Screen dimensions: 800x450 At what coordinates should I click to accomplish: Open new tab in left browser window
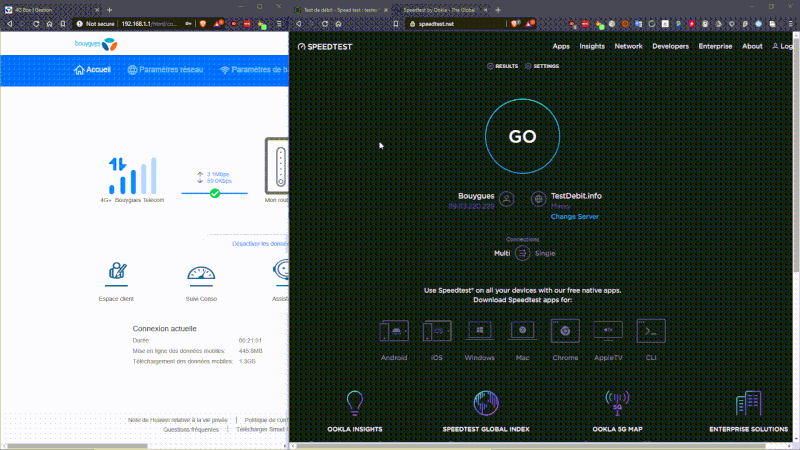(x=109, y=10)
